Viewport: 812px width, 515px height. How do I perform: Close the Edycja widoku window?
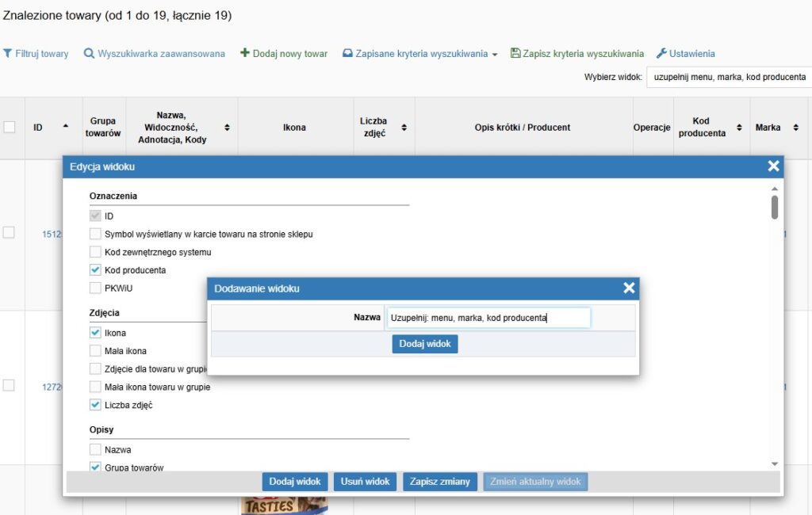click(x=773, y=166)
